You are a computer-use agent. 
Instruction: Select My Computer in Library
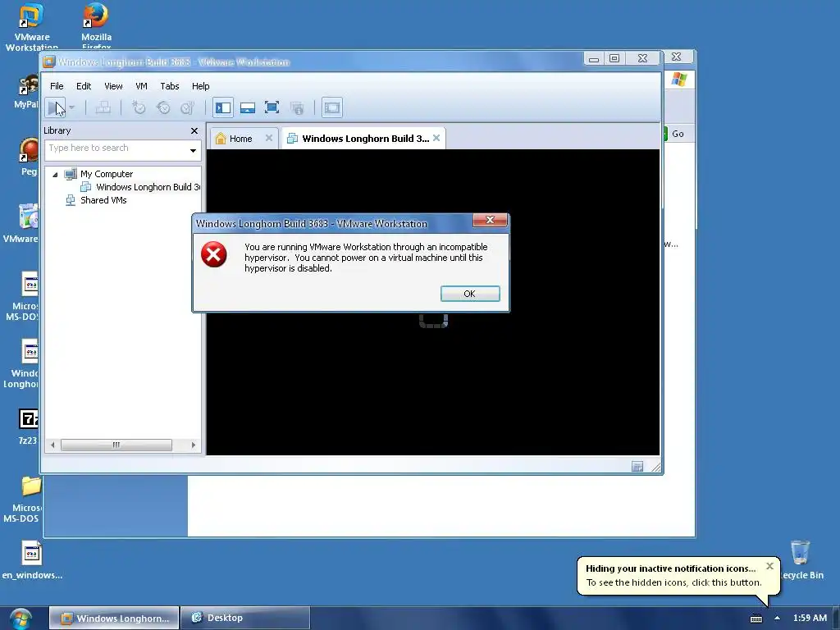[107, 174]
